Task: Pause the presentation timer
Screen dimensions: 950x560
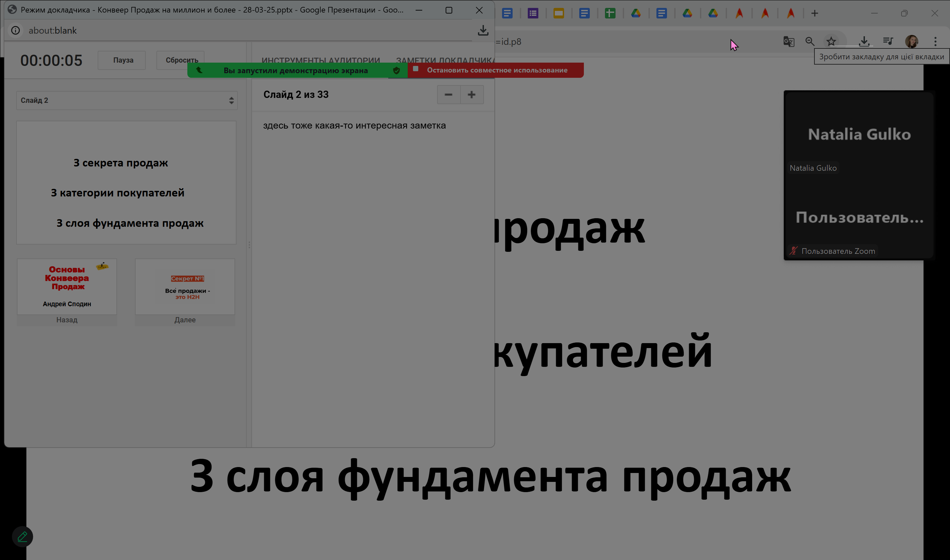Action: pos(122,60)
